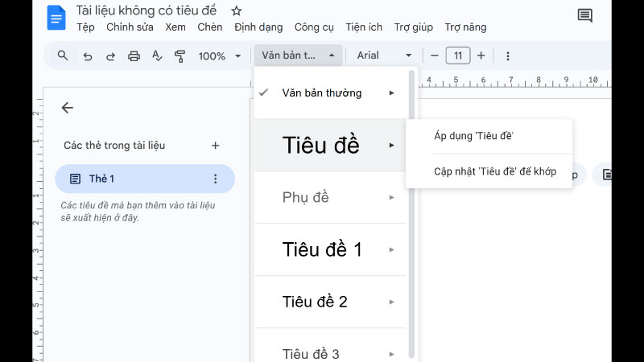This screenshot has width=644, height=362.
Task: Open the Google Docs home icon
Action: 56,18
